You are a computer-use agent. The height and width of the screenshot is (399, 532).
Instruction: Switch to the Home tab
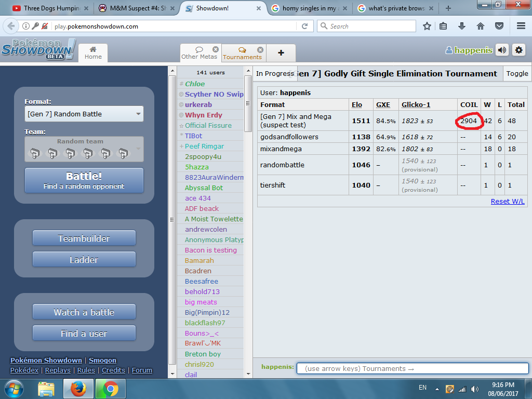93,53
